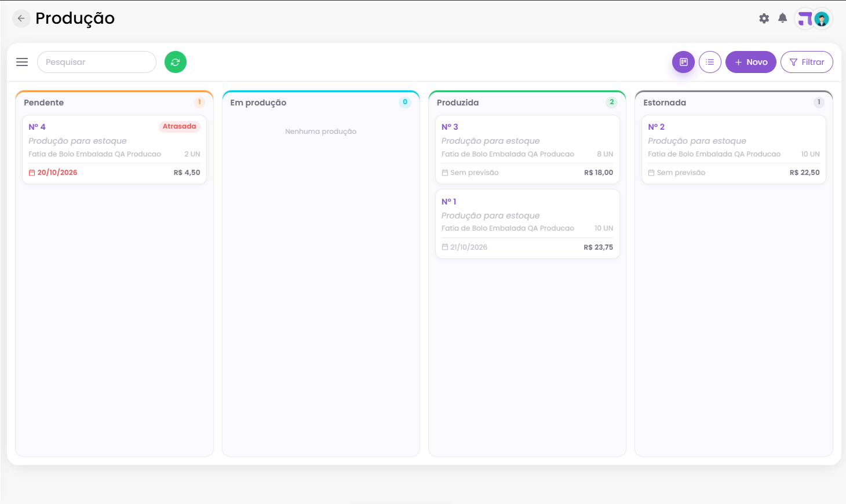Viewport: 846px width, 504px height.
Task: Click the Nenhuma produção placeholder text
Action: 321,132
